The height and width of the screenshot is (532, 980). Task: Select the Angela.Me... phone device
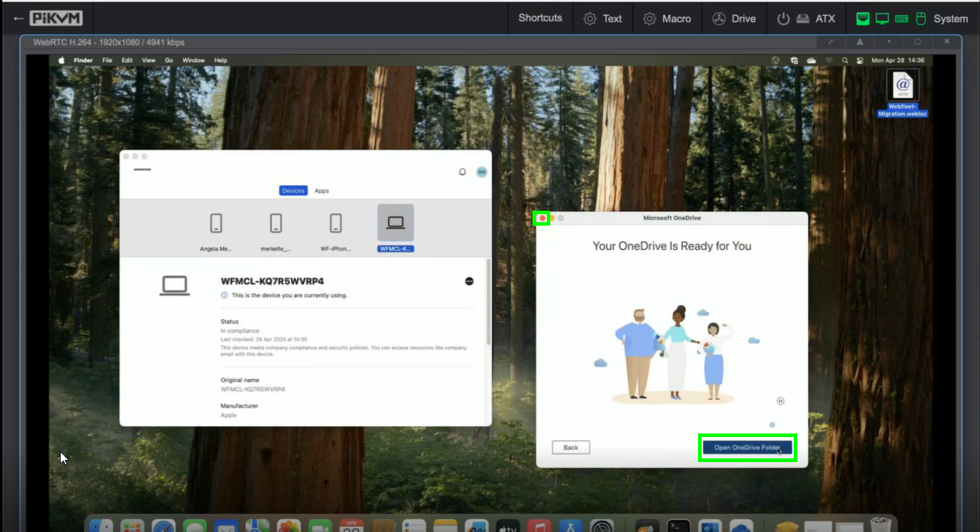point(216,230)
